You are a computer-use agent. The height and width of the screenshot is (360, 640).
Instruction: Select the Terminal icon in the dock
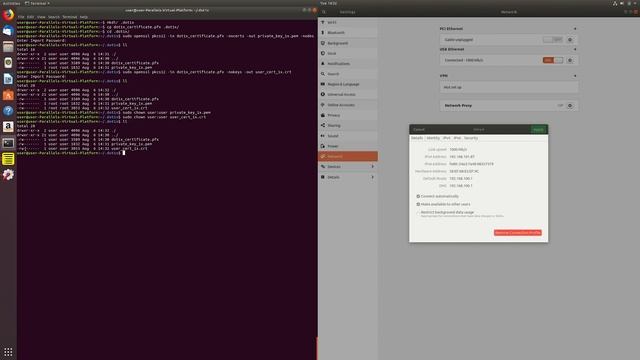[8, 143]
